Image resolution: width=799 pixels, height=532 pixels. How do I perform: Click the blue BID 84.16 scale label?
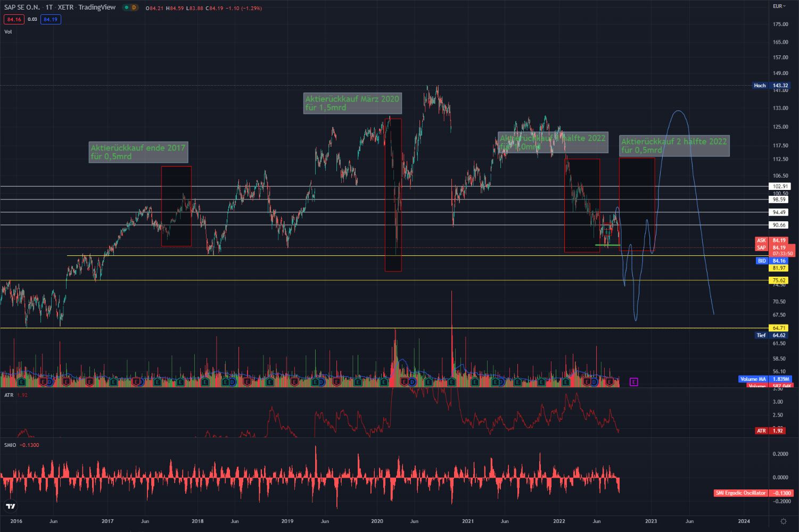772,261
